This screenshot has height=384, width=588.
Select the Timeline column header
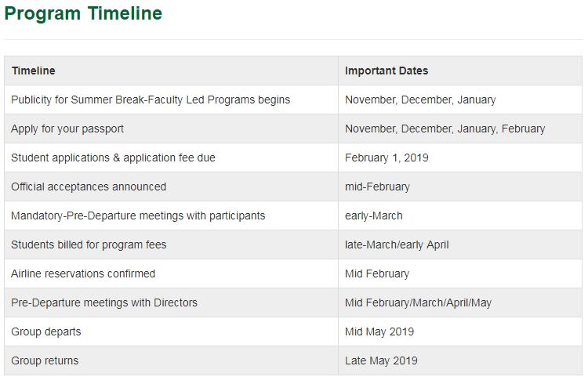pyautogui.click(x=33, y=71)
